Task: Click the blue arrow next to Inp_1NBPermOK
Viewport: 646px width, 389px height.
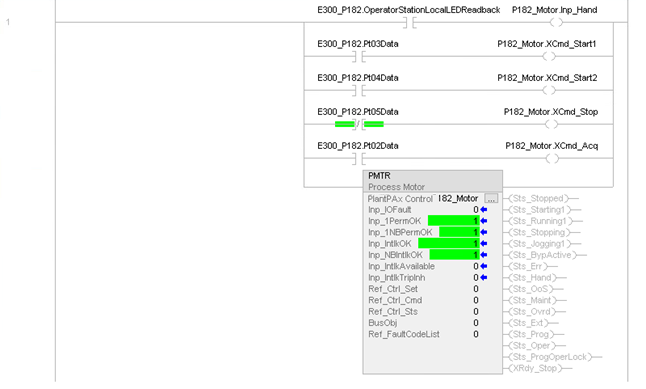Action: click(484, 232)
